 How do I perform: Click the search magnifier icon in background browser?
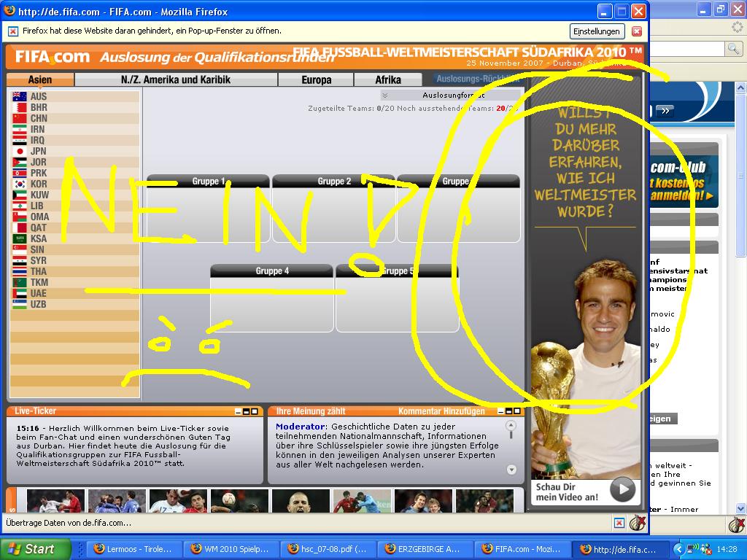(733, 48)
